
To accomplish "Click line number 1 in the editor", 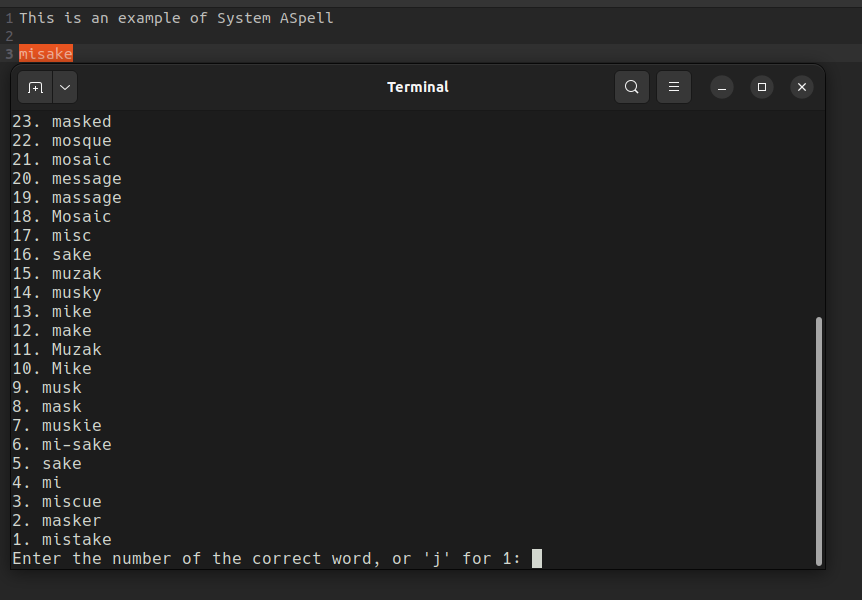I will (8, 17).
